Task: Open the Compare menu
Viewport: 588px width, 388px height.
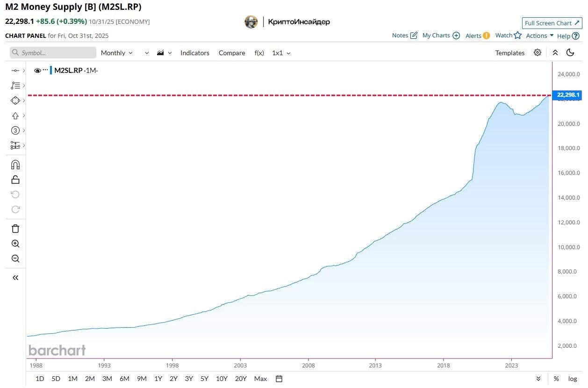Action: 232,53
